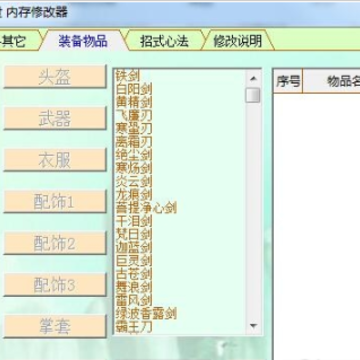Choose 雷风剑 from the list

click(134, 300)
